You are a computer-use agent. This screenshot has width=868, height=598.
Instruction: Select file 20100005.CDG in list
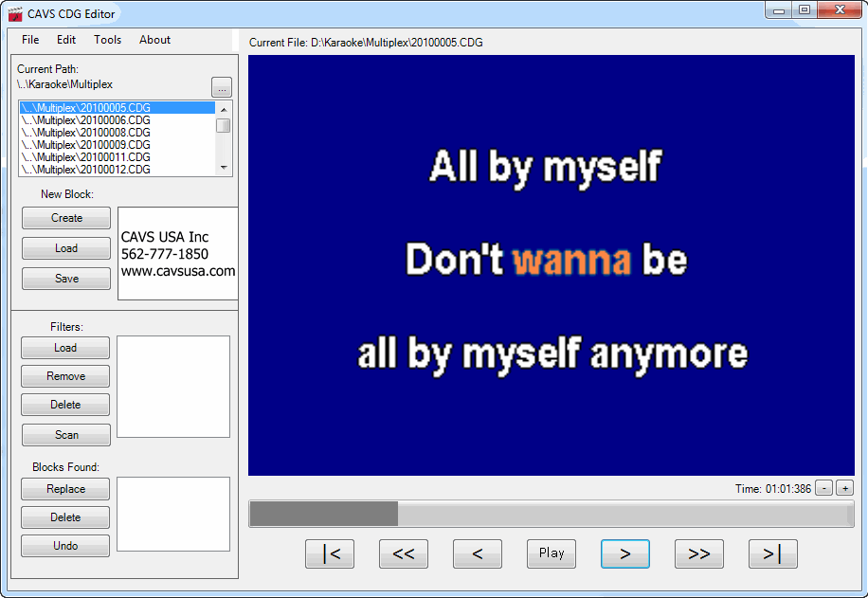[x=118, y=107]
